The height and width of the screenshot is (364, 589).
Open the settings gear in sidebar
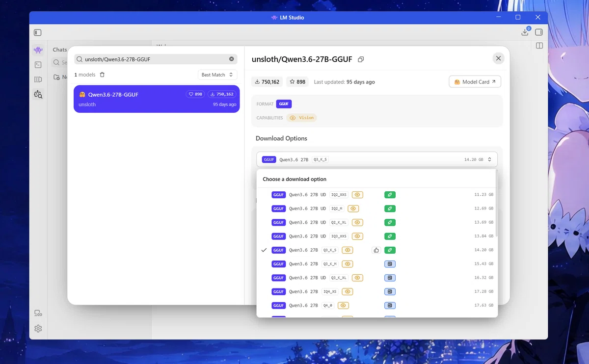click(38, 329)
